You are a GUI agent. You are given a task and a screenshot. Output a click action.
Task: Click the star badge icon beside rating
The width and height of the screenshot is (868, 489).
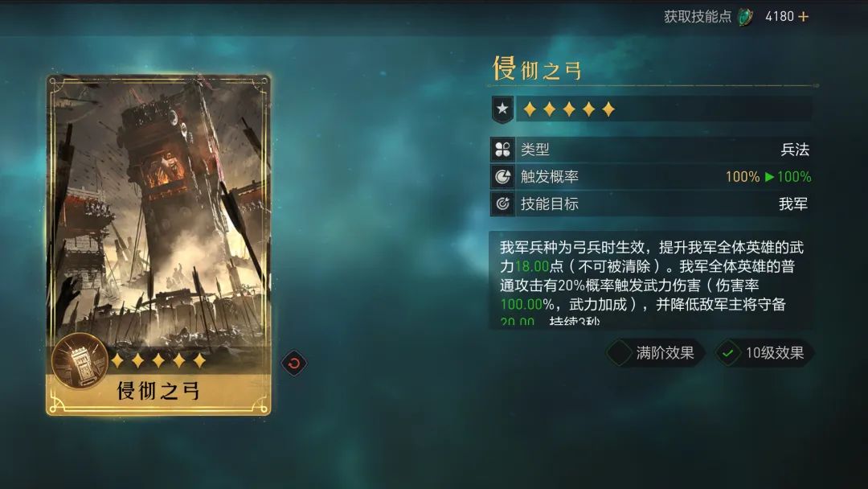pyautogui.click(x=502, y=109)
